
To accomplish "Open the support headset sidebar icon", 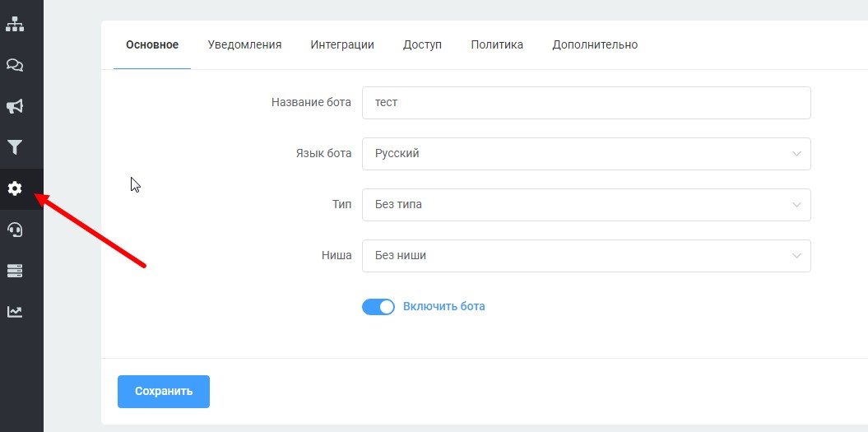I will point(15,230).
